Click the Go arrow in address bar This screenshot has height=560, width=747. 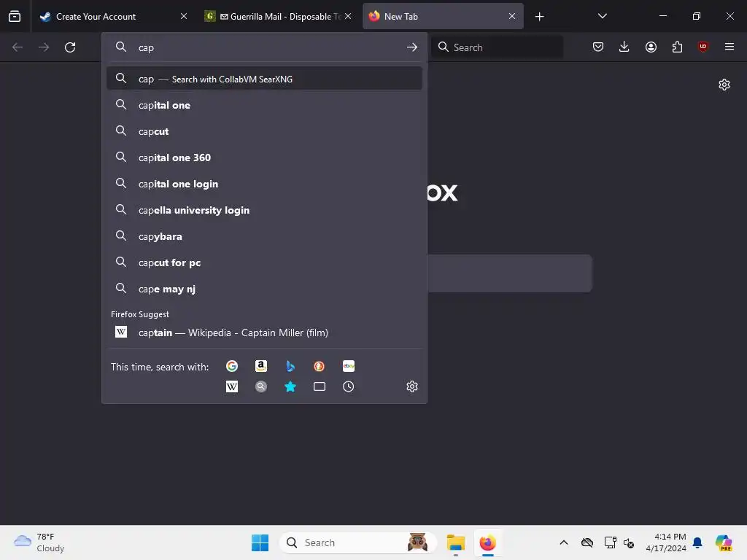click(x=412, y=47)
